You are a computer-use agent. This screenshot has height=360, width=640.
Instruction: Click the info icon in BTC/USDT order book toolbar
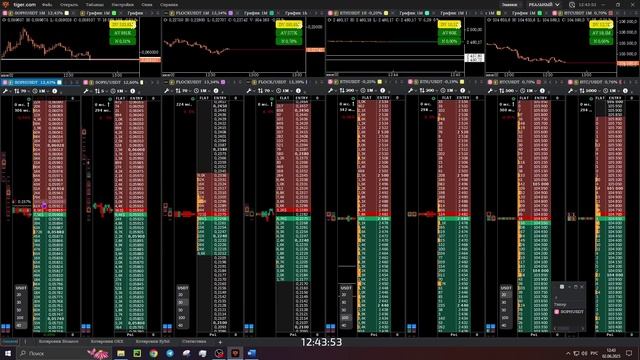click(x=625, y=91)
